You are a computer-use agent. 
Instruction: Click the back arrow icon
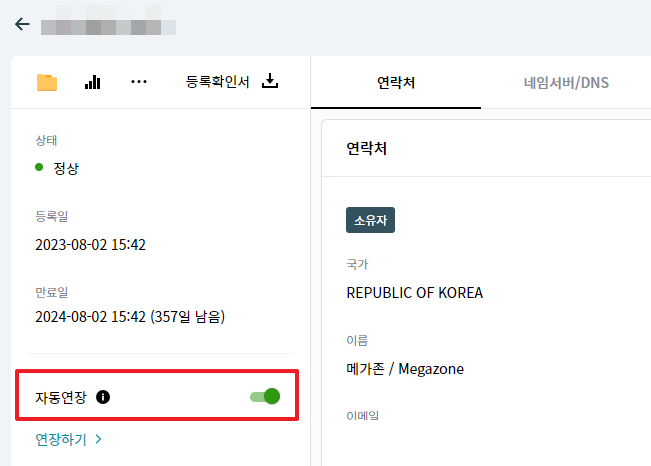click(x=22, y=24)
